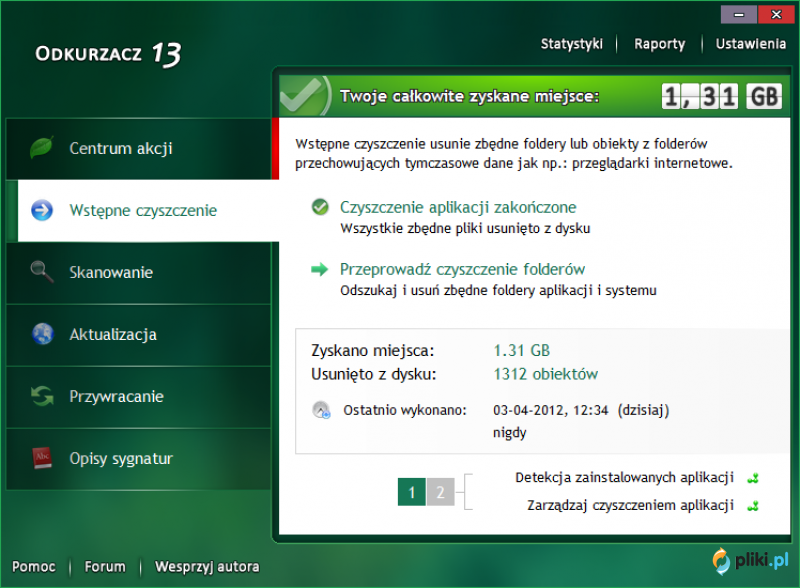The image size is (800, 588).
Task: Click the 1.31 GB Zyskano miejsca value
Action: tap(521, 351)
